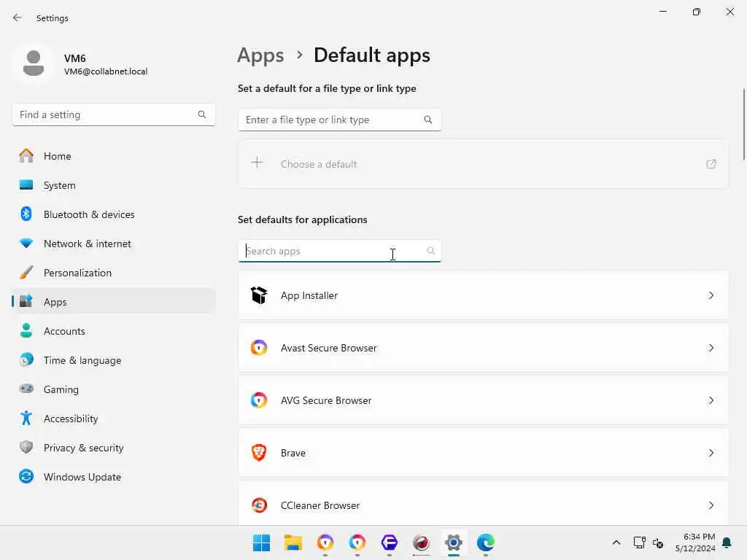Image resolution: width=747 pixels, height=560 pixels.
Task: Click the Brave browser icon
Action: tap(259, 453)
